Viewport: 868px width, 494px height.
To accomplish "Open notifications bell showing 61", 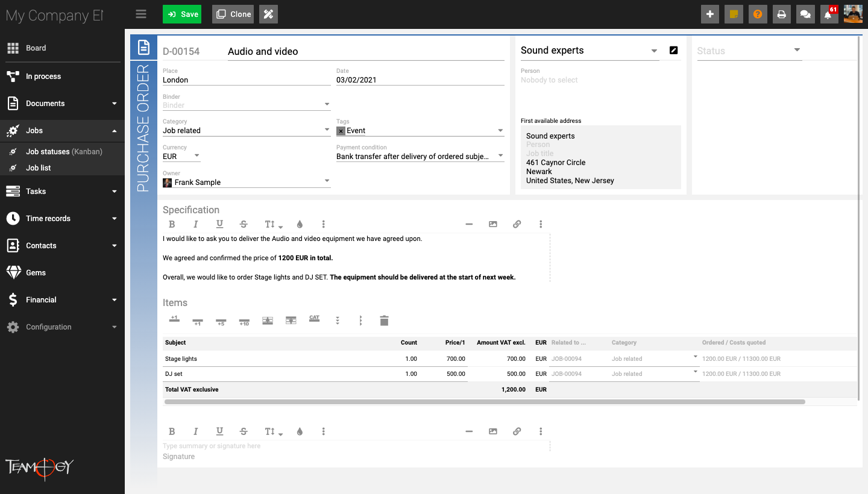I will tap(829, 14).
